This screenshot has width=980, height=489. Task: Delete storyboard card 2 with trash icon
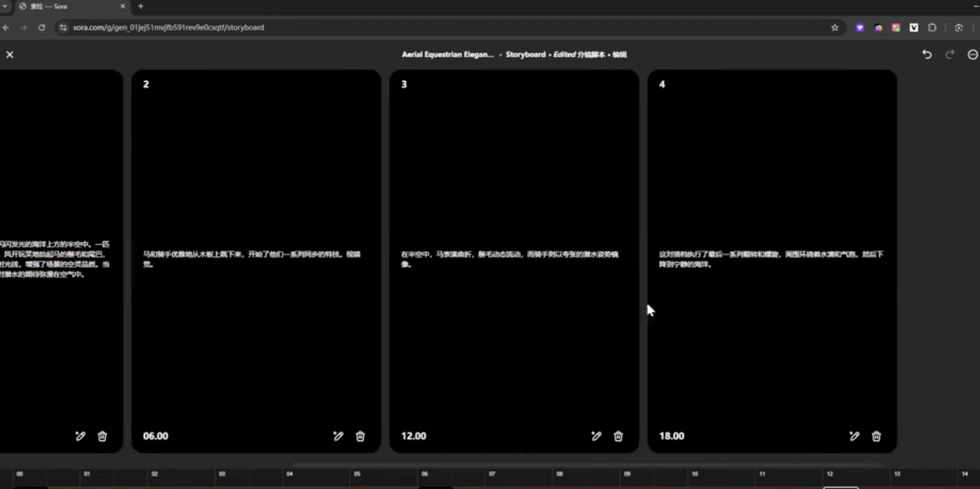pyautogui.click(x=360, y=436)
